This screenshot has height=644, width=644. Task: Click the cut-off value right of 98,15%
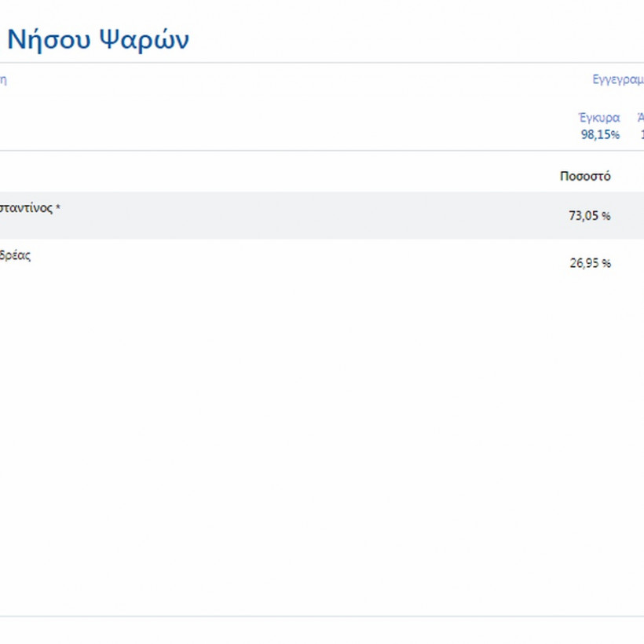(641, 134)
